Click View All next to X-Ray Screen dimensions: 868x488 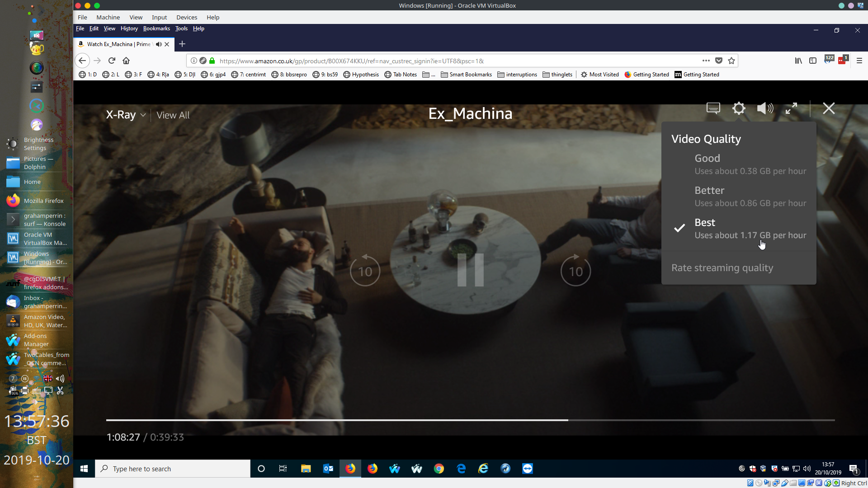coord(173,115)
